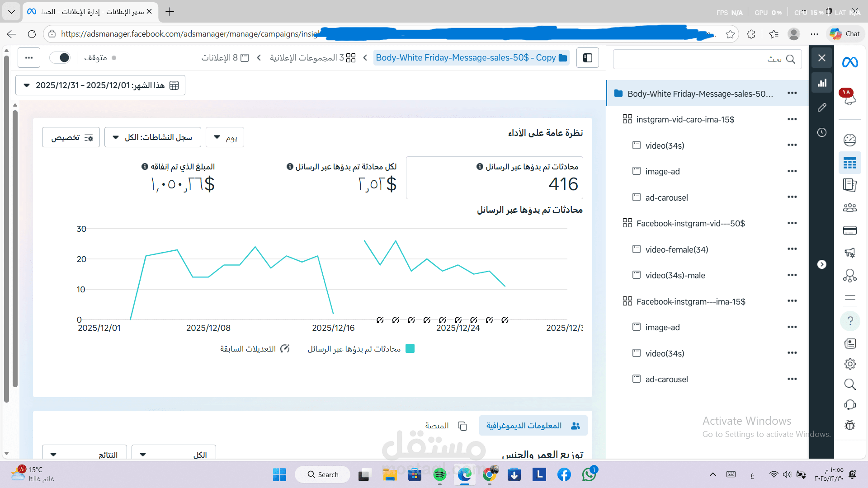The image size is (868, 488).
Task: Open the charts insights panel icon
Action: click(x=822, y=83)
